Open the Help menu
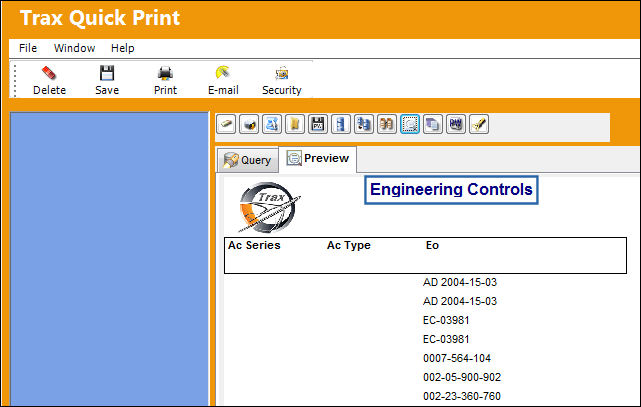 (123, 48)
